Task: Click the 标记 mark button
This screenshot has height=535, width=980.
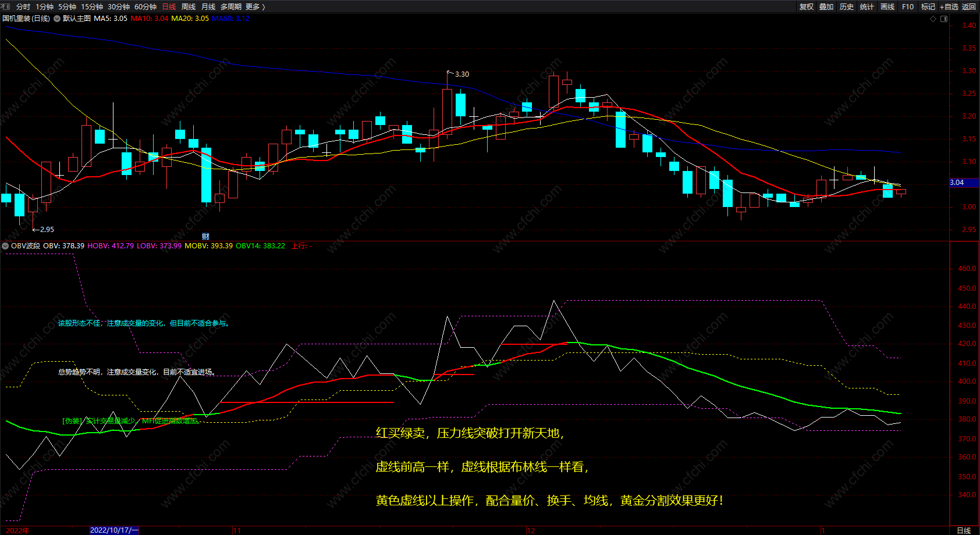Action: (928, 7)
